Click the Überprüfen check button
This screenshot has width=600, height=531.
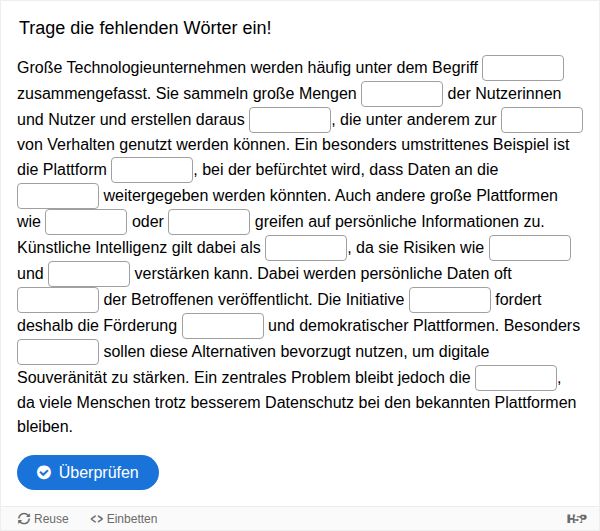pyautogui.click(x=88, y=472)
